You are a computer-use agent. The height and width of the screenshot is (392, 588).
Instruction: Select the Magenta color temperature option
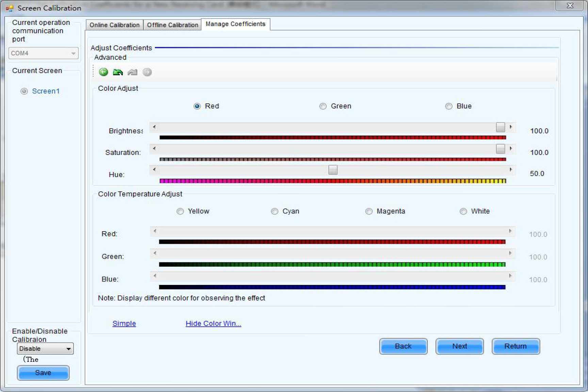tap(369, 211)
